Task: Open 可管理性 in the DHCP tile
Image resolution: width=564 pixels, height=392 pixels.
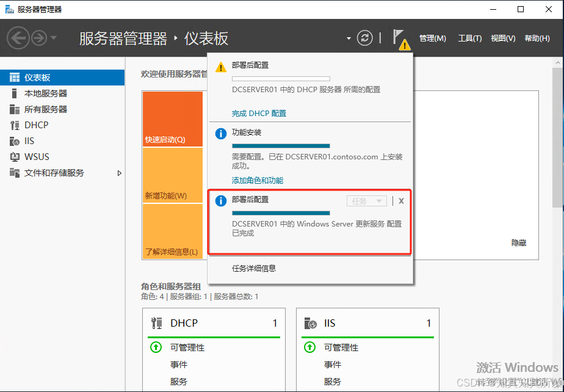Action: pyautogui.click(x=187, y=347)
